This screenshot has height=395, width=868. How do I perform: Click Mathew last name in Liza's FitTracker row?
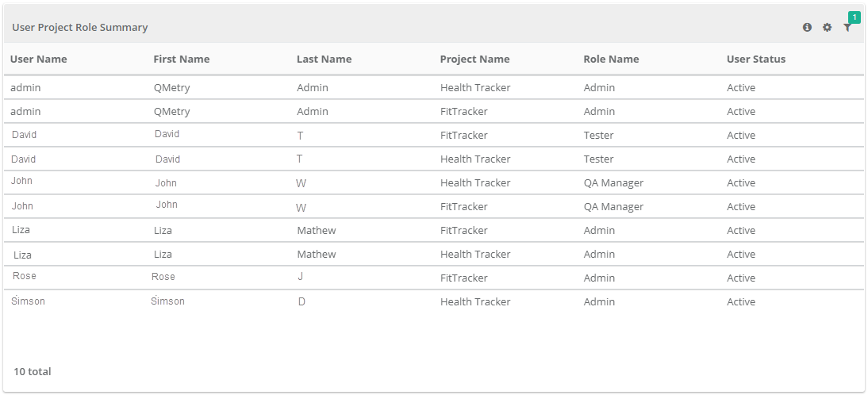(x=317, y=230)
